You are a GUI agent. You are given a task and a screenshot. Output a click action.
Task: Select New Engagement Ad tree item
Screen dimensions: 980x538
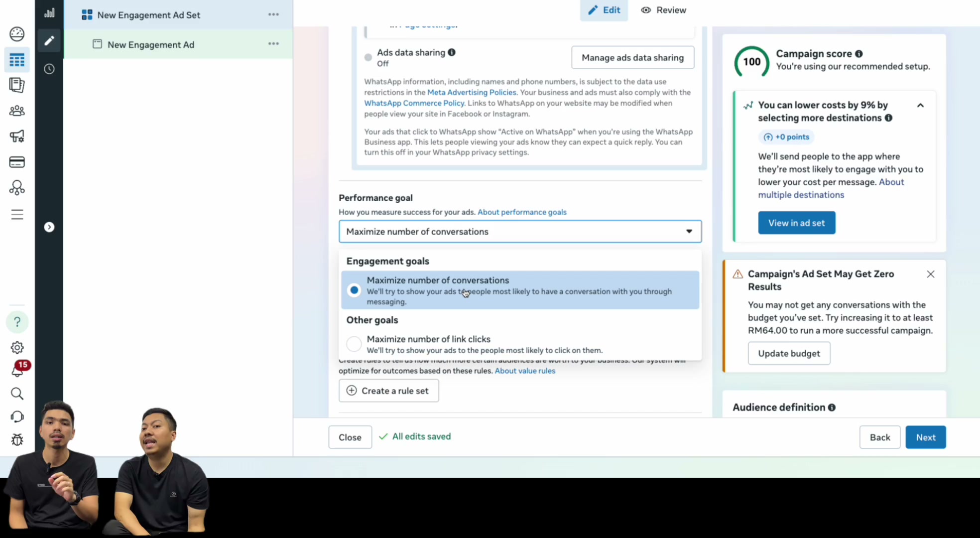click(178, 44)
